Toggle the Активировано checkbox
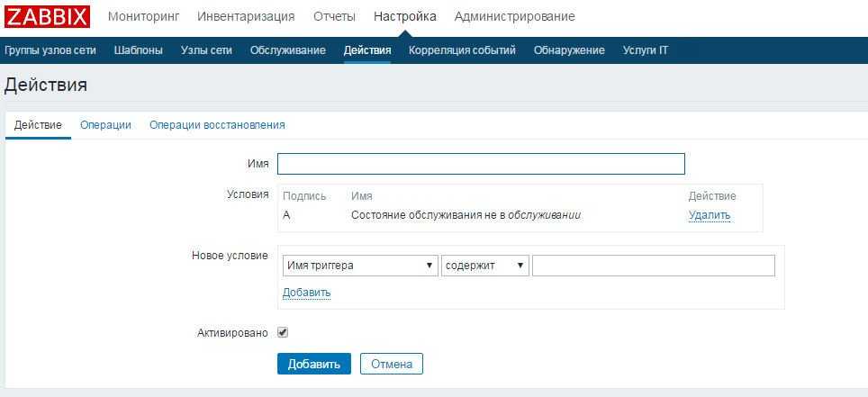 pyautogui.click(x=283, y=332)
